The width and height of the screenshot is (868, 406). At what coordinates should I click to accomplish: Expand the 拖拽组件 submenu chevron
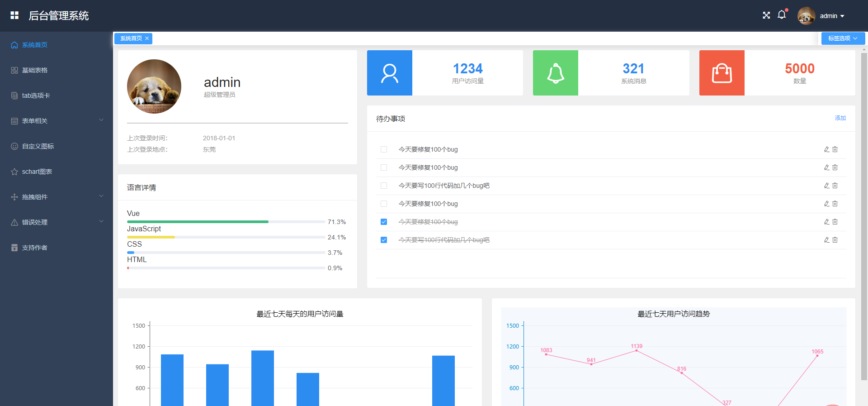click(101, 196)
